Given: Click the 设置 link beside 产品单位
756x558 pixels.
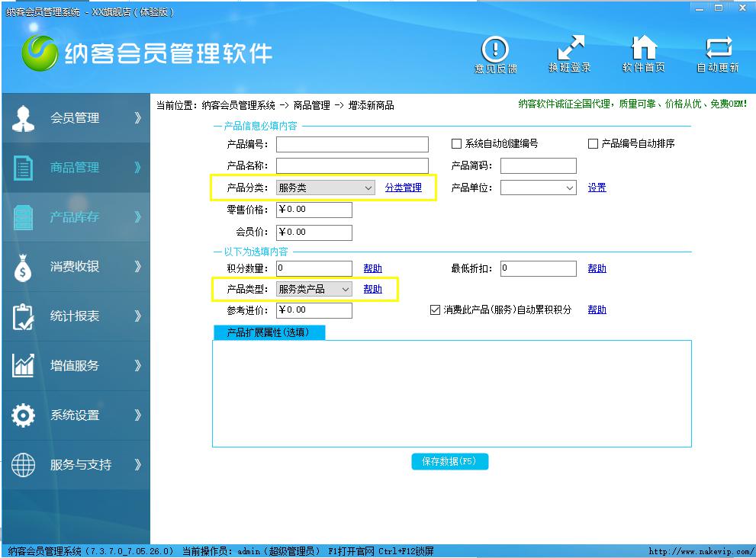Looking at the screenshot, I should [x=597, y=188].
